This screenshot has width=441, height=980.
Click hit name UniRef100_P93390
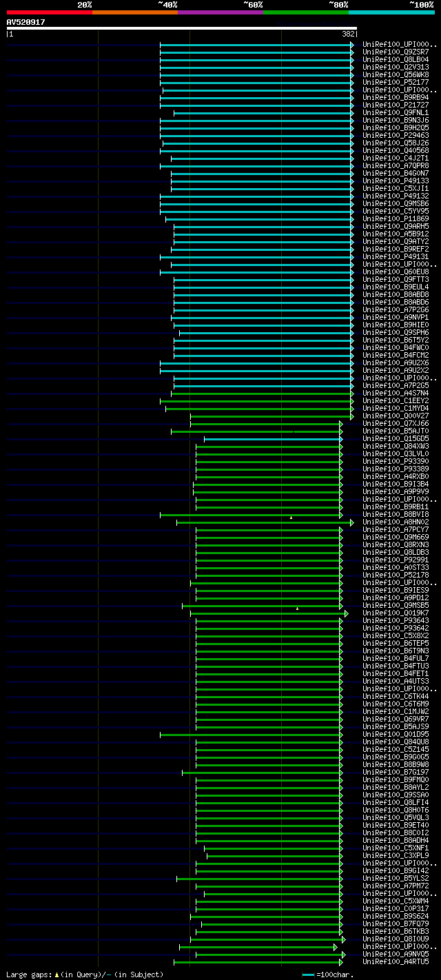[396, 462]
